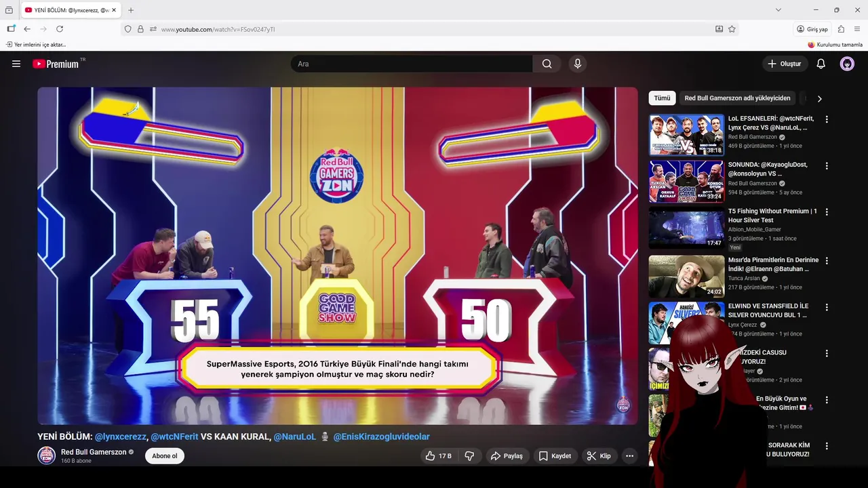Open menu for LoL EFSANELERİ video

tap(826, 119)
